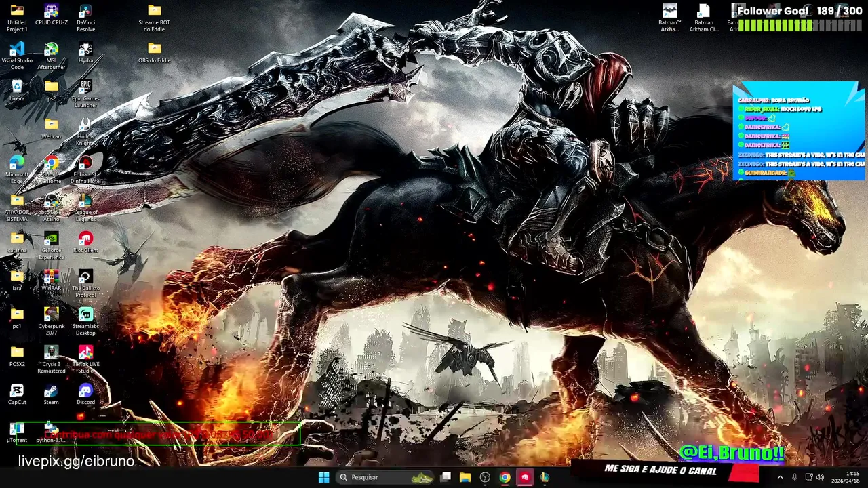Open the OBS do Eddie folder
Image resolution: width=868 pixels, height=488 pixels.
tap(154, 53)
